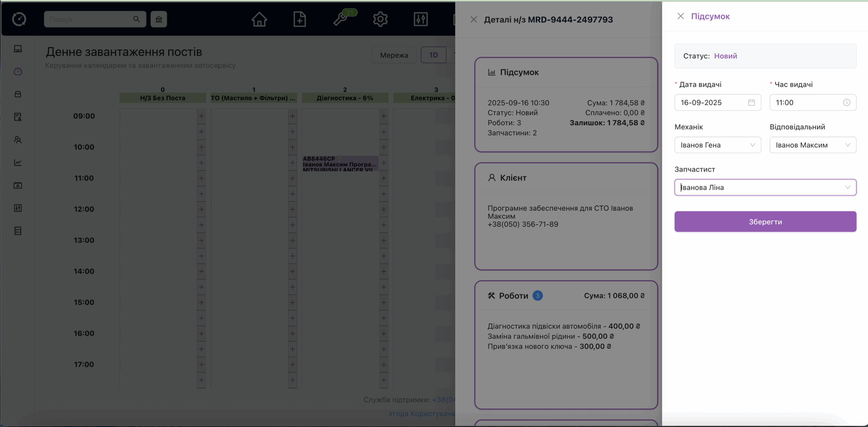The height and width of the screenshot is (427, 868).
Task: Close the Деталі н/з panel
Action: pyautogui.click(x=474, y=20)
